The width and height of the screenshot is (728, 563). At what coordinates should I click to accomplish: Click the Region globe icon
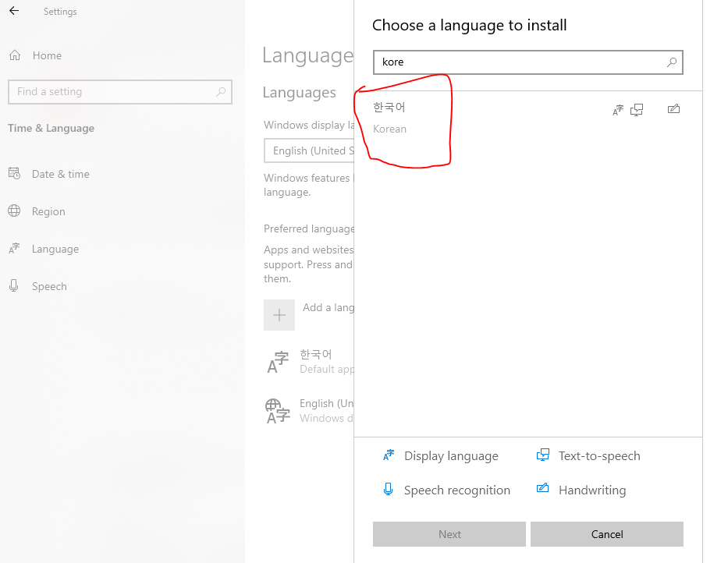(14, 211)
